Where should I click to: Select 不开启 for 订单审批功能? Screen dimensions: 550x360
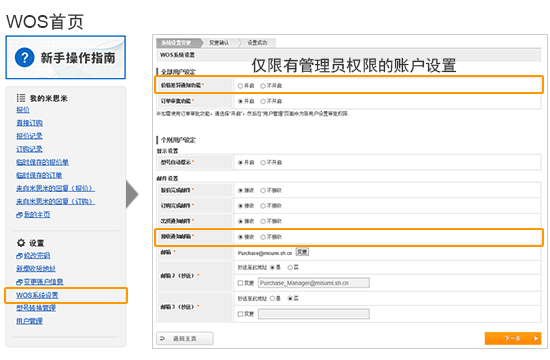click(263, 101)
